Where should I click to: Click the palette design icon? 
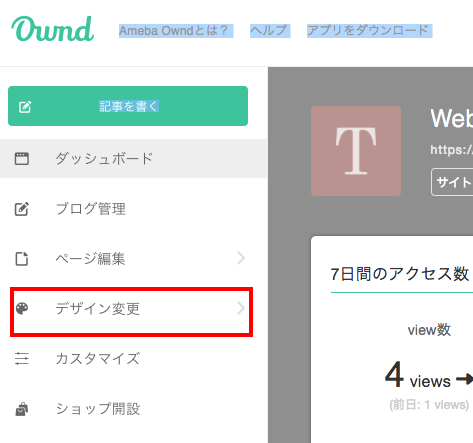pos(22,308)
